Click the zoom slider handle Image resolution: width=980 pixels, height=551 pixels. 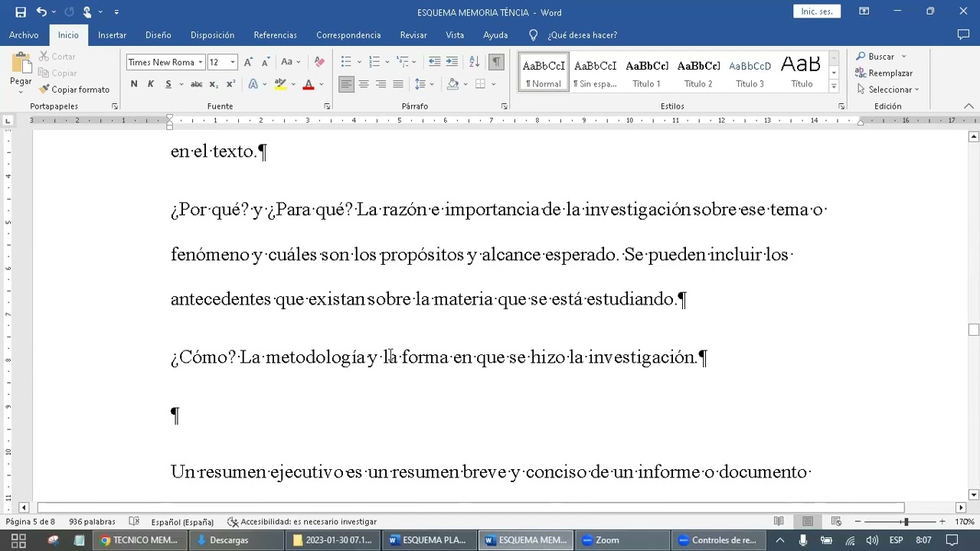(x=905, y=521)
